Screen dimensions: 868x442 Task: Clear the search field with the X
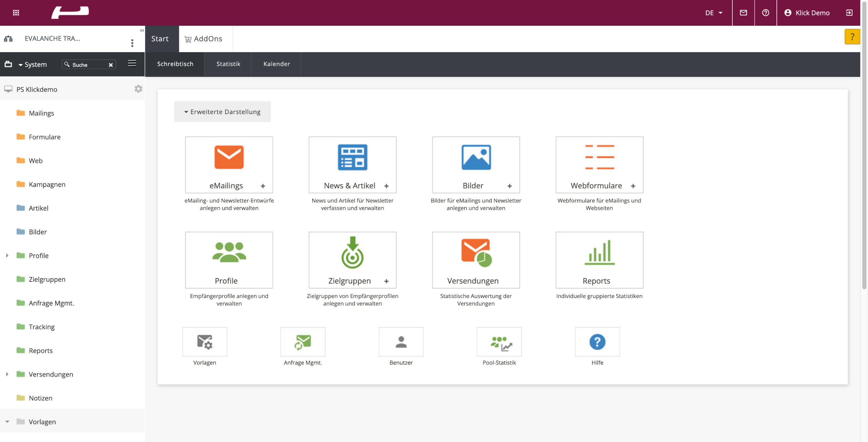tap(111, 65)
